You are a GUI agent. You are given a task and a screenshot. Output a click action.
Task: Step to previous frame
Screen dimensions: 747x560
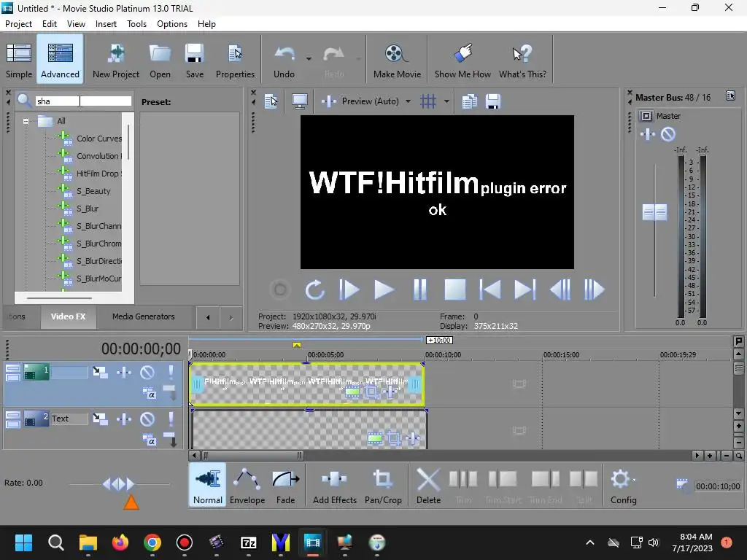[560, 289]
